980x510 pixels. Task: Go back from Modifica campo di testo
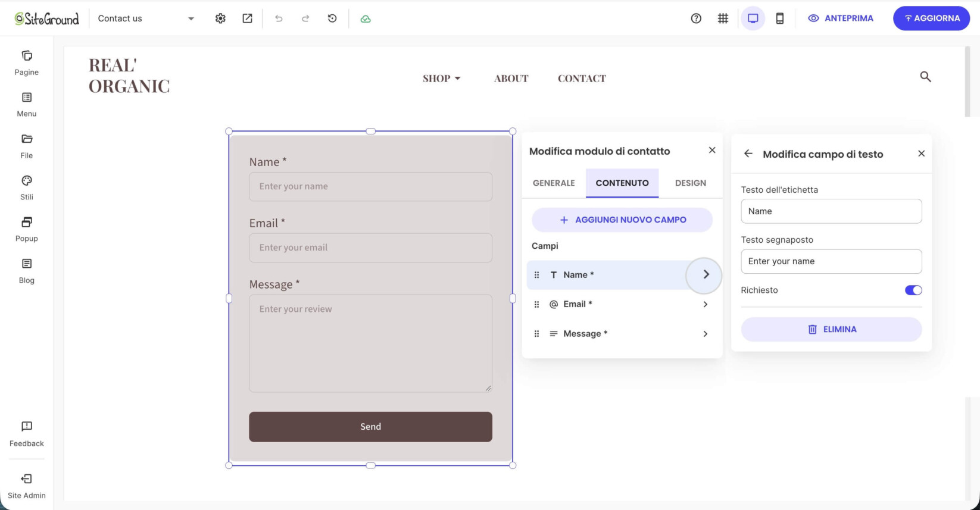pyautogui.click(x=748, y=154)
